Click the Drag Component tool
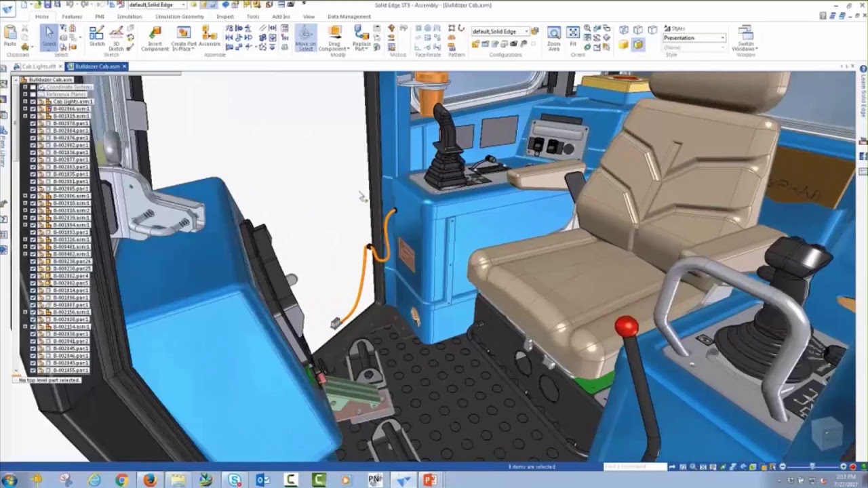 [334, 39]
